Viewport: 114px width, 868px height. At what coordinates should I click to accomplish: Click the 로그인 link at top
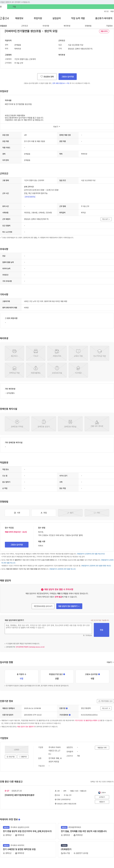click(106, 11)
